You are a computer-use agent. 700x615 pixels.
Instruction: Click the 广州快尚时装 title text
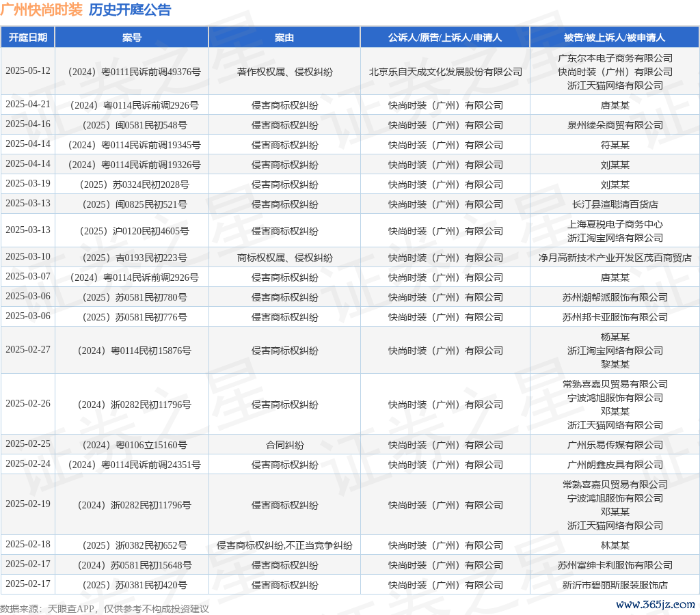[x=42, y=10]
